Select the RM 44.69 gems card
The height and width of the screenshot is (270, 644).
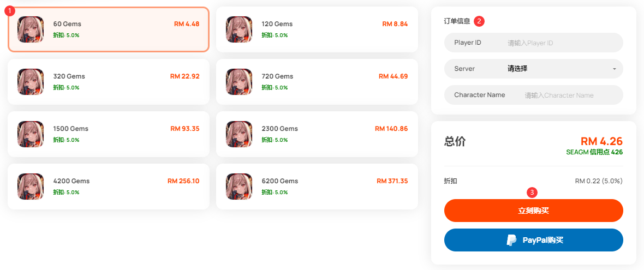(x=317, y=82)
